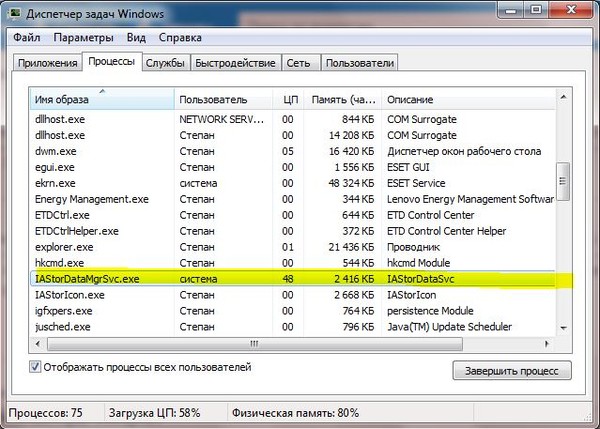The image size is (600, 429).
Task: Sort by Имя образа column header
Action: [102, 100]
